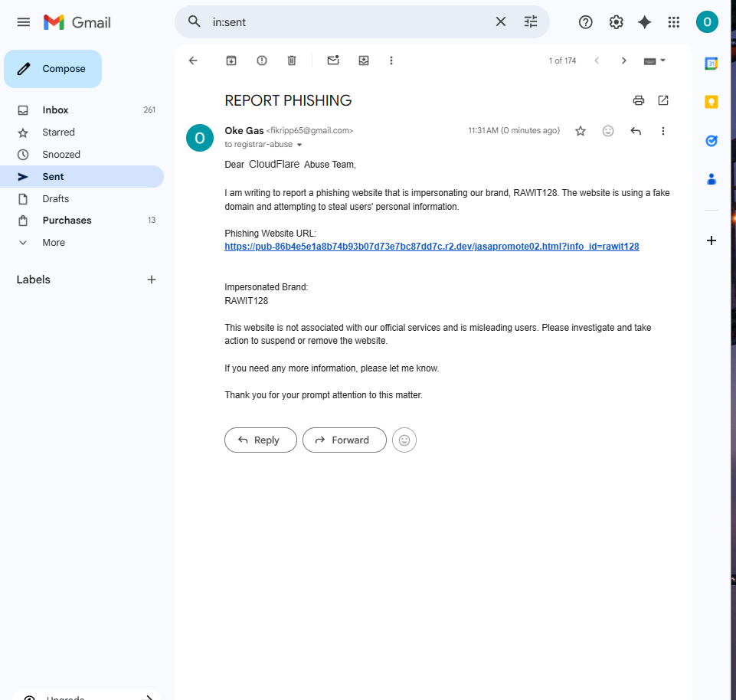Star the Oke Gas message

tap(581, 131)
